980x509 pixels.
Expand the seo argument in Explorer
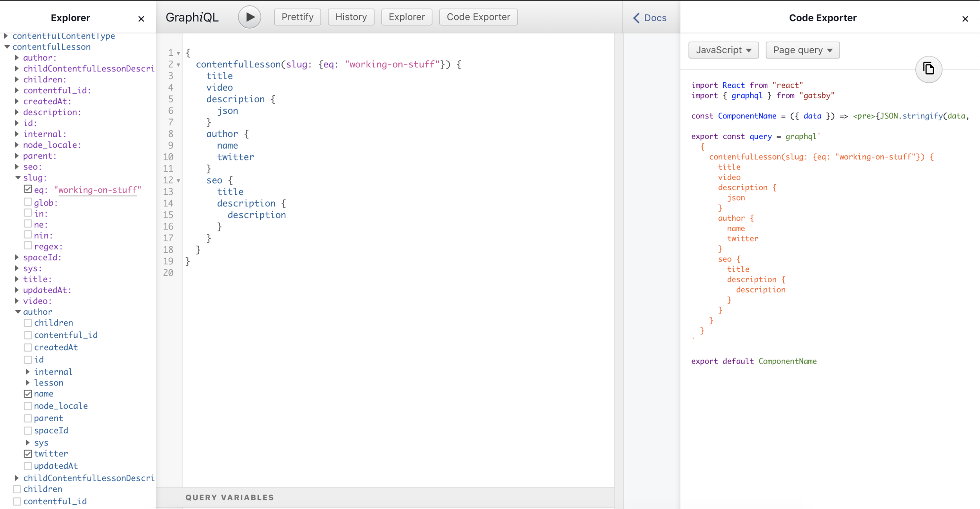(x=17, y=167)
